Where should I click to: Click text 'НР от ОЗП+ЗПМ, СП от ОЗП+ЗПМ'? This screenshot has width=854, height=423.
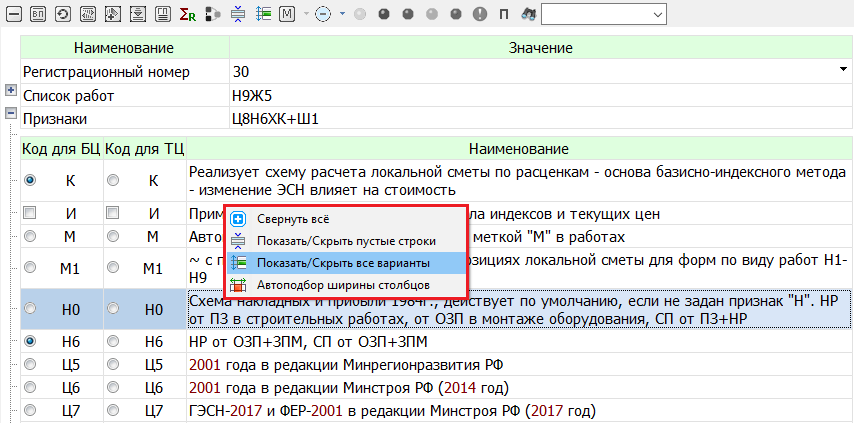[308, 342]
